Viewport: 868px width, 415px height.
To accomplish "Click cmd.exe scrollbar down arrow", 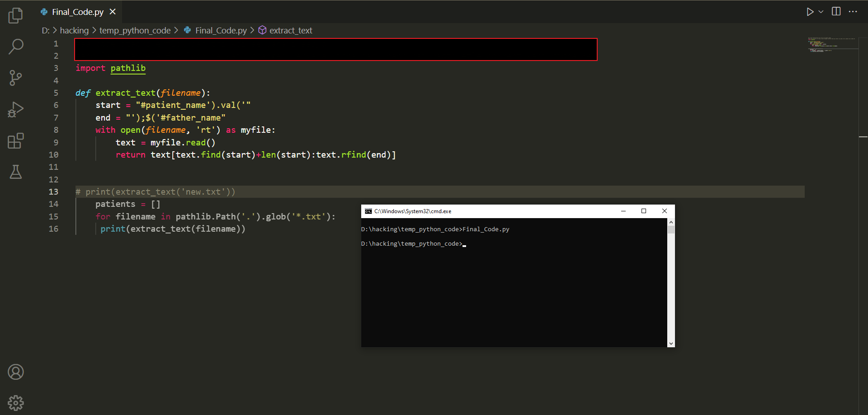I will pyautogui.click(x=671, y=344).
